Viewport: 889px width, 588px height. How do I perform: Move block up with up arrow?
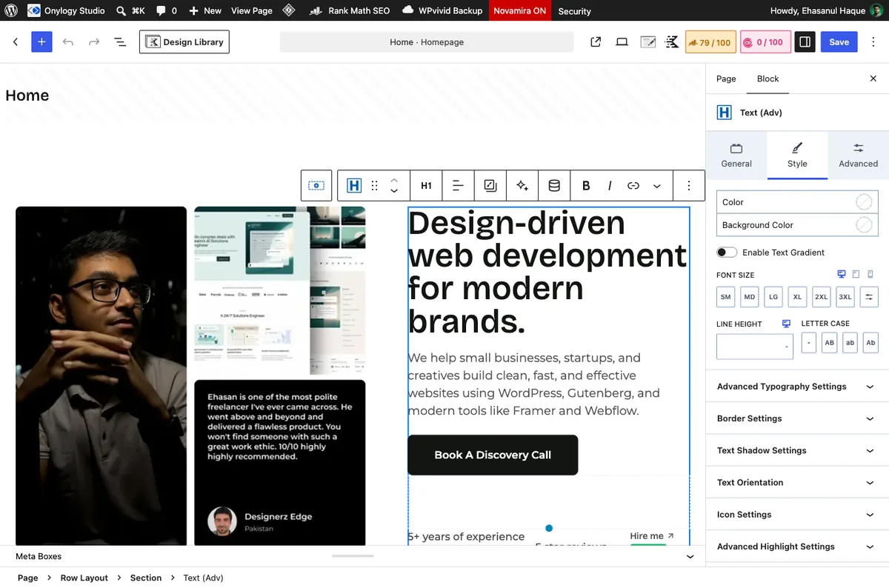click(394, 180)
